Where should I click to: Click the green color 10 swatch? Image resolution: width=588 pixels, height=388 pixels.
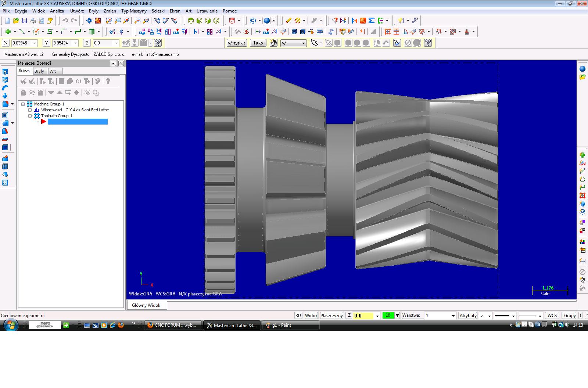coord(388,316)
